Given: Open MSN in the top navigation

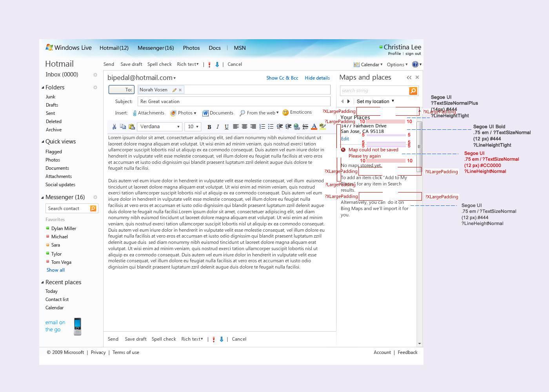Looking at the screenshot, I should (x=240, y=48).
